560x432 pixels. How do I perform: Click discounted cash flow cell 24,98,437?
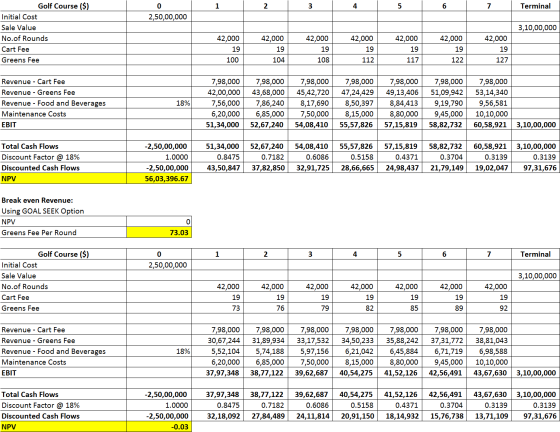coord(400,168)
